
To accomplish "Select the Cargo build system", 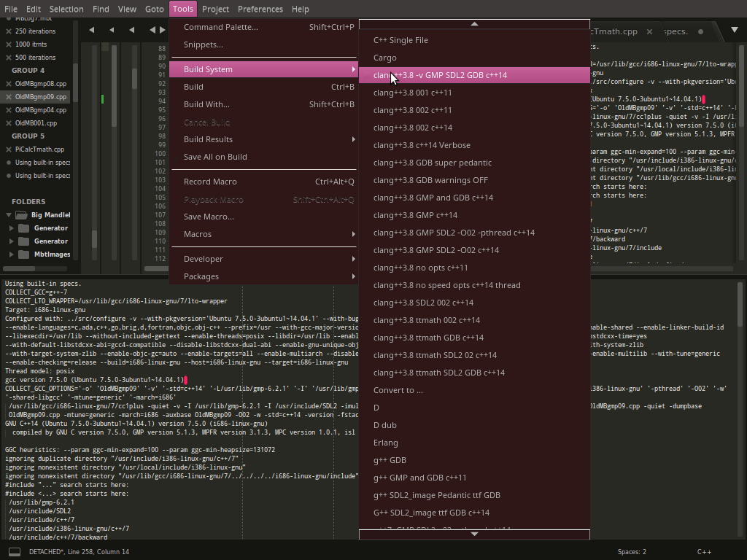I will tap(385, 58).
